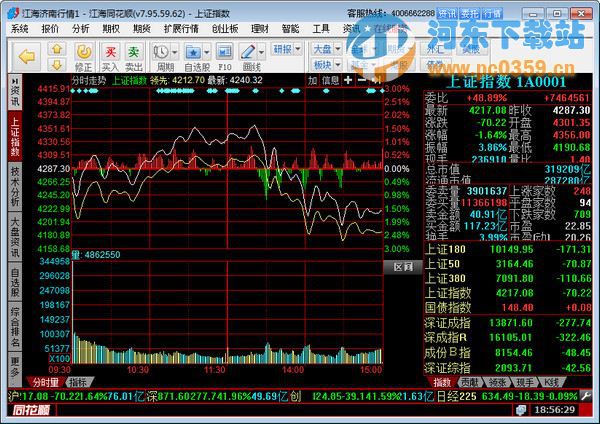Click the 18:56:29 clock display

tap(554, 410)
